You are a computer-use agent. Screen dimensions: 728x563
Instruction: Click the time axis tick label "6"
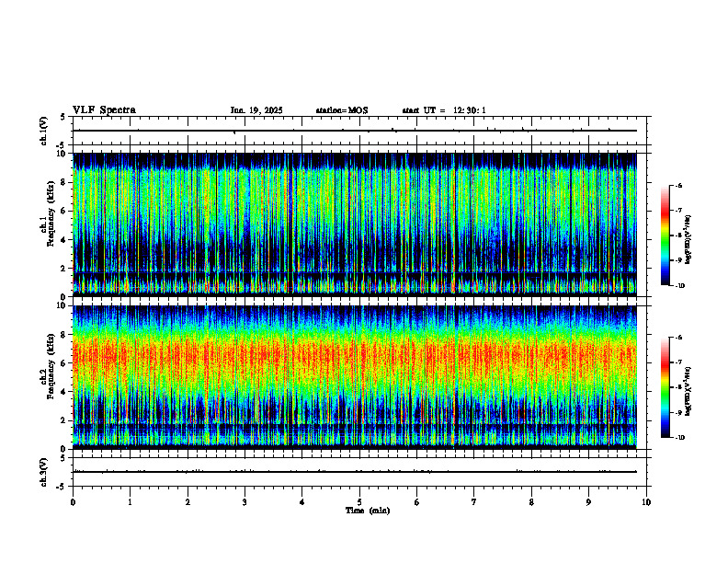tap(417, 502)
